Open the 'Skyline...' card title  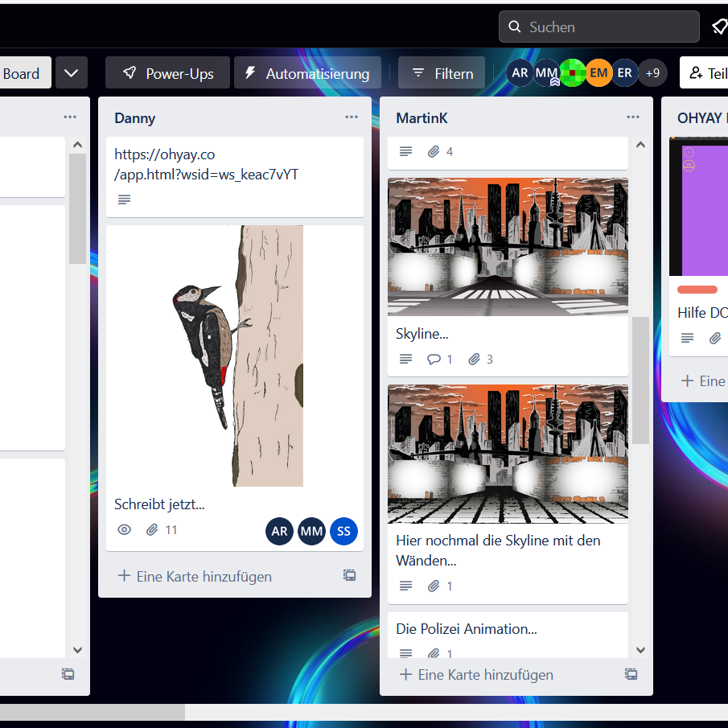422,334
